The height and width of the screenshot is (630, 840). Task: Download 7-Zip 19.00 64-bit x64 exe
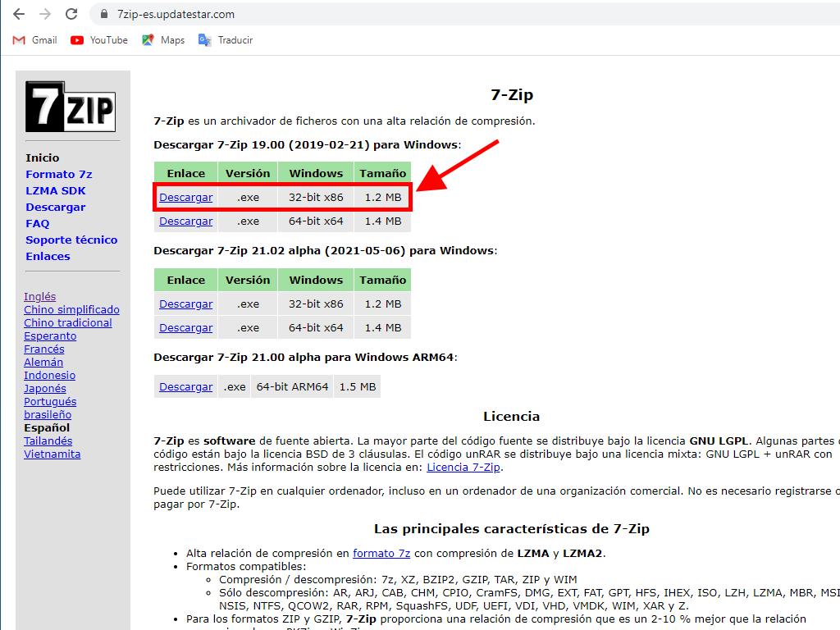click(x=185, y=221)
